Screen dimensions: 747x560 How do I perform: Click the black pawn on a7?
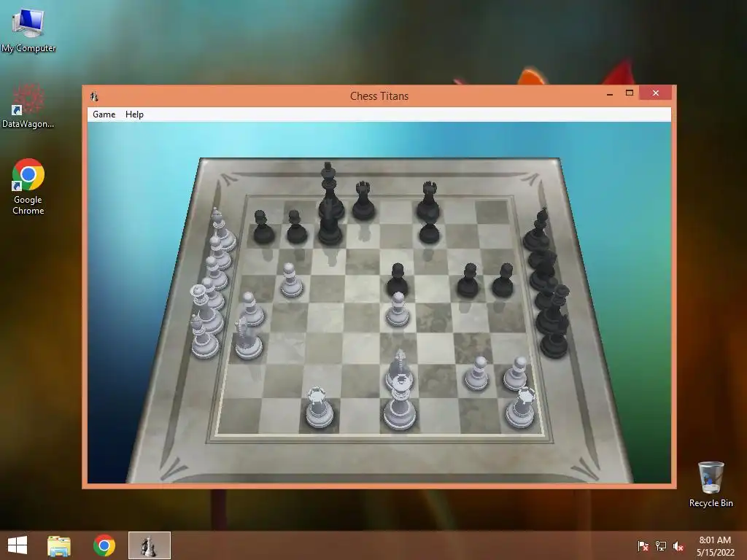263,227
